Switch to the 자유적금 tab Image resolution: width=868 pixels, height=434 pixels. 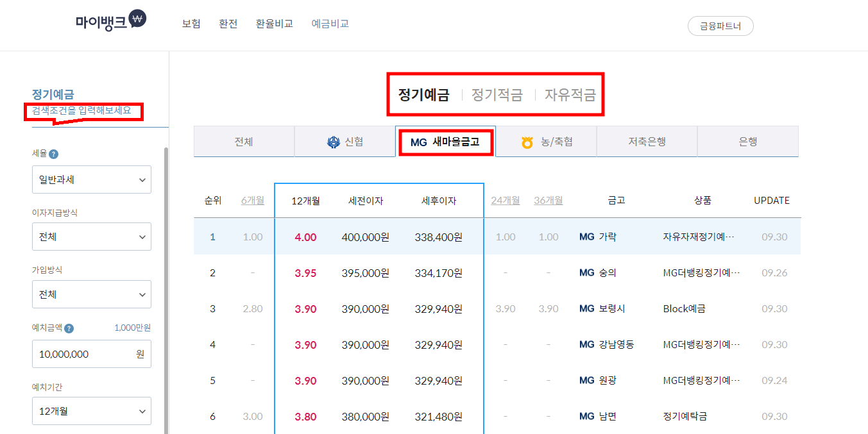click(x=570, y=95)
